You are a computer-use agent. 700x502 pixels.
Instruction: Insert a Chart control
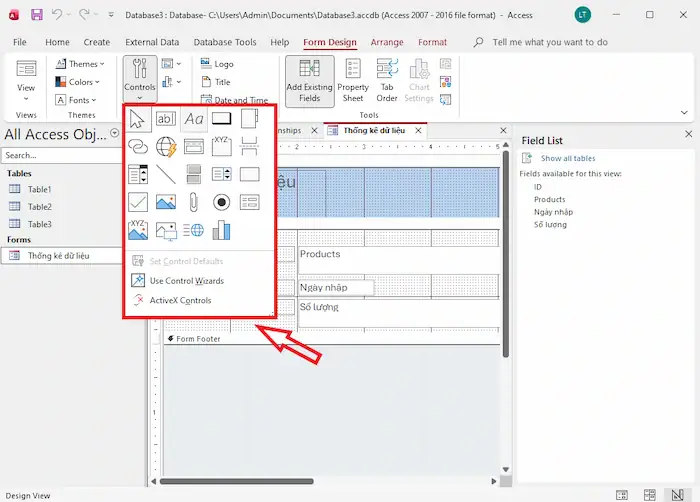pyautogui.click(x=221, y=231)
